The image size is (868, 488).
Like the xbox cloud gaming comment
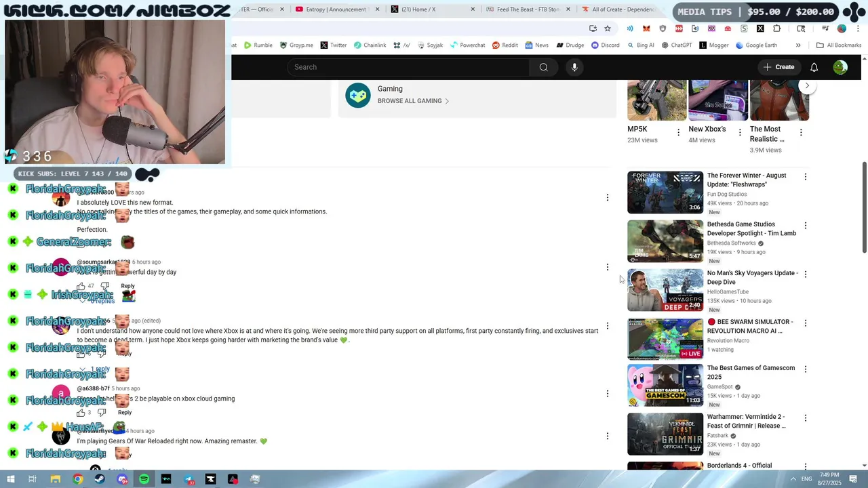(81, 412)
